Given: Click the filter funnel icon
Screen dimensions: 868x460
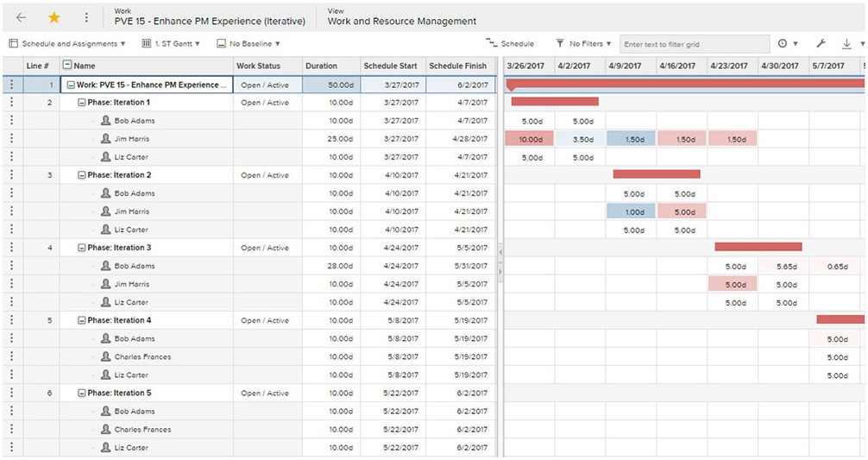Looking at the screenshot, I should pos(560,43).
